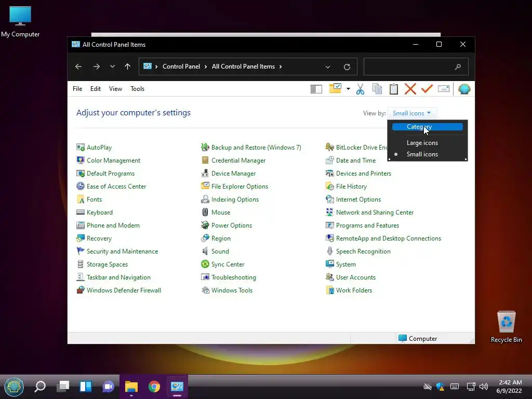532x399 pixels.
Task: Open Taskbar and Navigation link
Action: click(118, 277)
